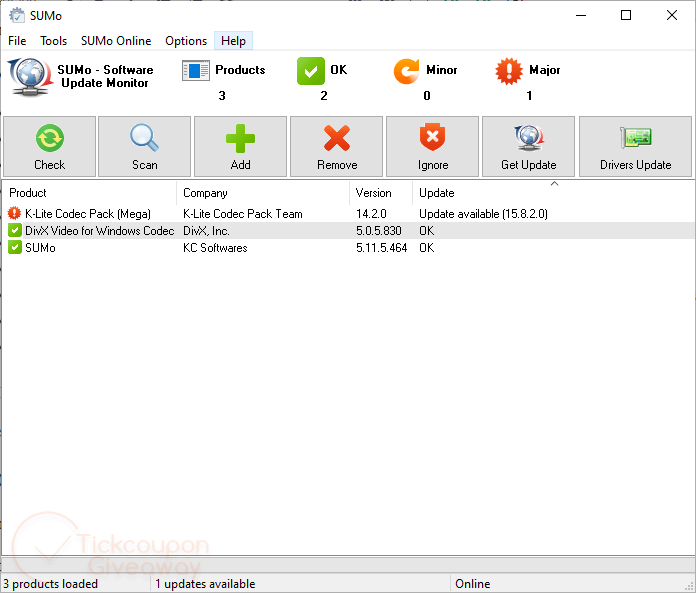
Task: Click version 14.2.0 cell
Action: (371, 214)
